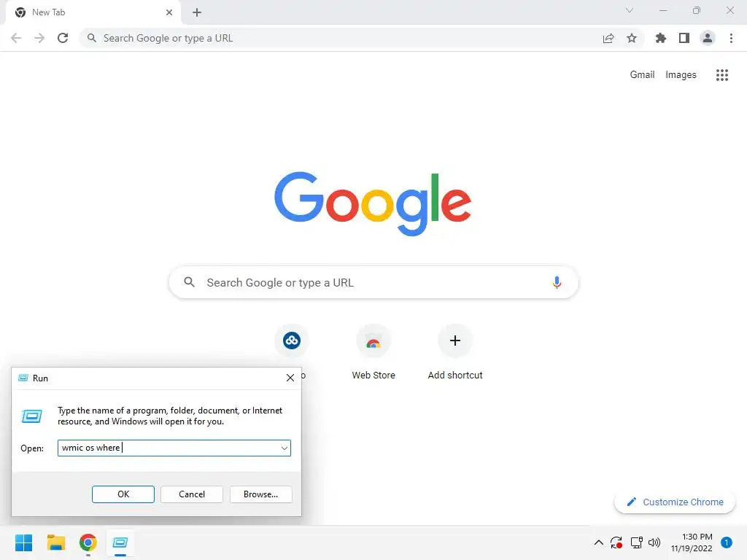747x560 pixels.
Task: Open File Explorer from the taskbar
Action: click(56, 542)
